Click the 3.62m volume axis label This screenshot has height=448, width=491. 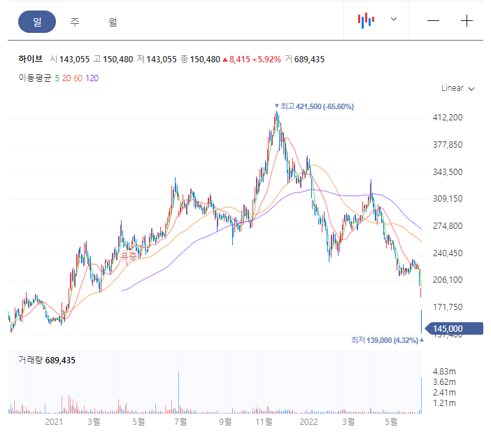tap(444, 382)
